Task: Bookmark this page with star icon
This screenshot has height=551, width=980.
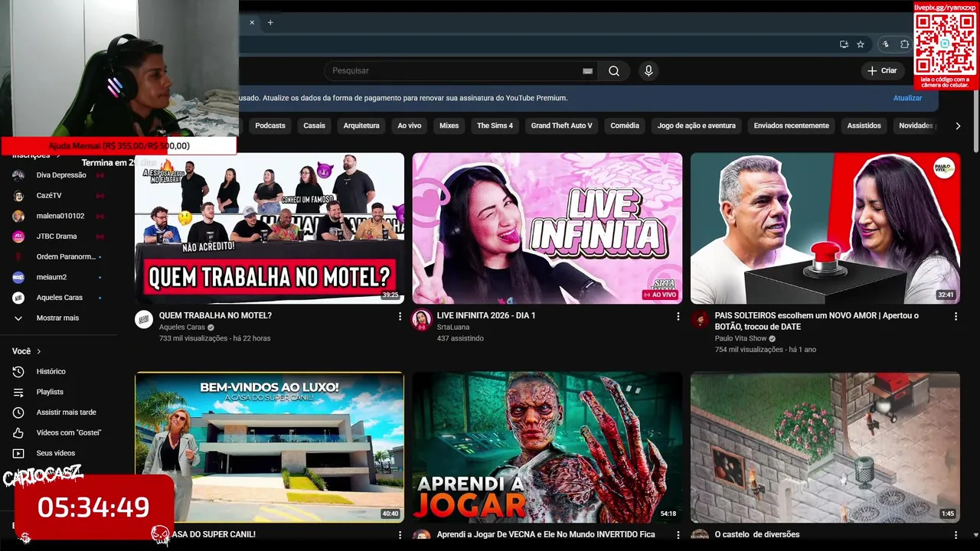Action: click(x=861, y=44)
